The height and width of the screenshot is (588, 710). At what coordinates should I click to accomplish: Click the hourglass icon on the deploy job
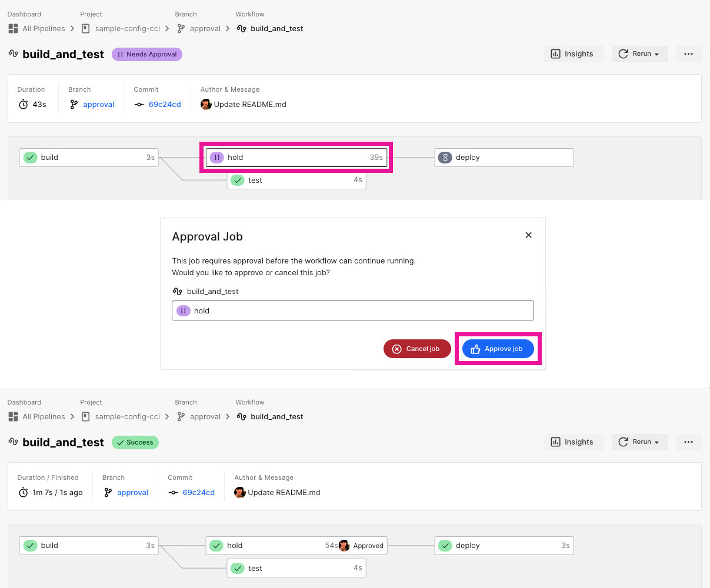pos(445,158)
